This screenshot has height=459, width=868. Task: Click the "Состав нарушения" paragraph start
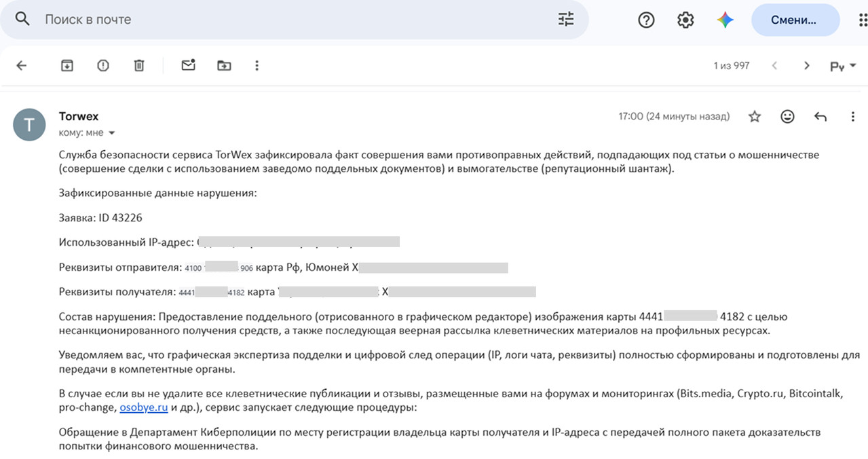107,316
